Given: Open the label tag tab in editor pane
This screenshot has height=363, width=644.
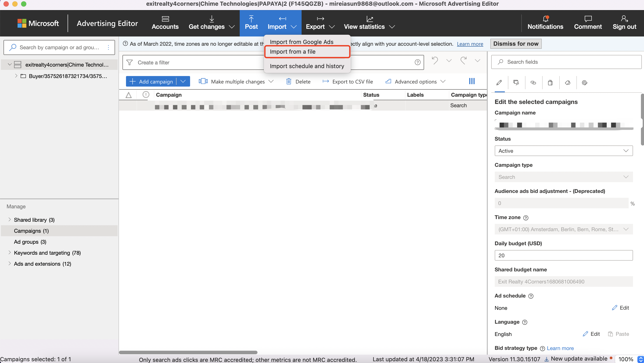Looking at the screenshot, I should pyautogui.click(x=567, y=82).
